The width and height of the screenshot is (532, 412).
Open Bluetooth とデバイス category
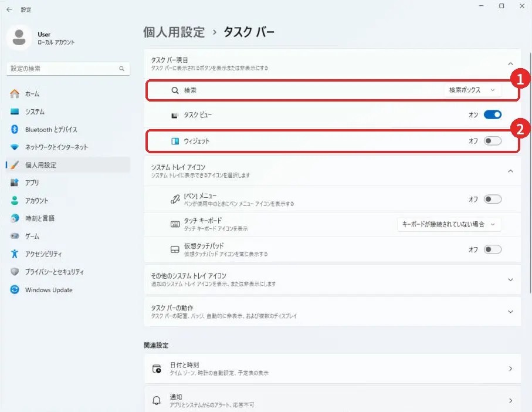coord(68,129)
